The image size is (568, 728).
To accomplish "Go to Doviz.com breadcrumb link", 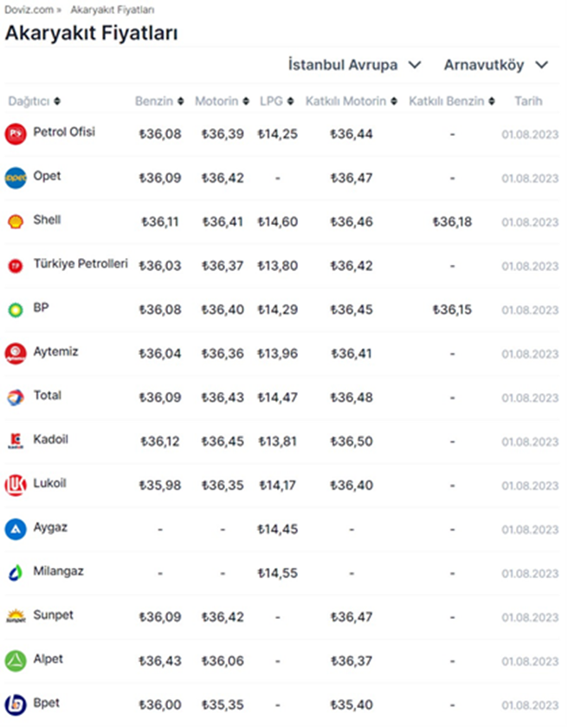I will click(x=28, y=11).
